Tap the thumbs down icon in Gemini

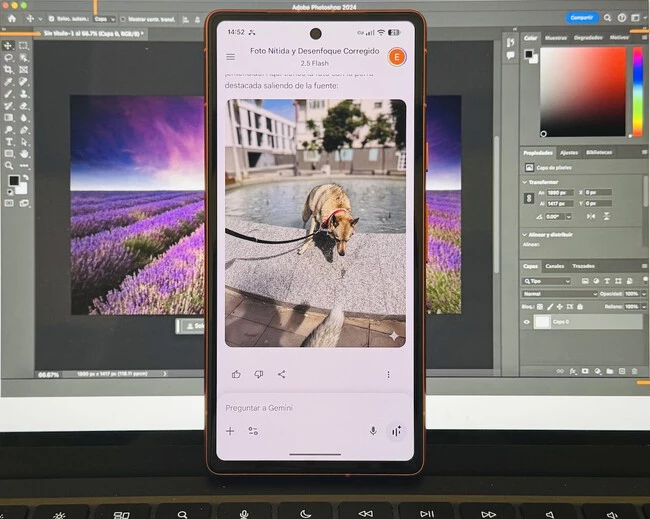[258, 374]
